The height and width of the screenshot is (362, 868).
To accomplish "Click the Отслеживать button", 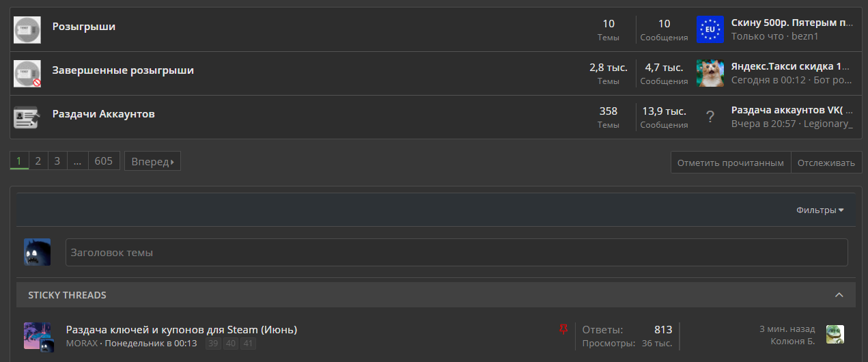I will [x=826, y=163].
